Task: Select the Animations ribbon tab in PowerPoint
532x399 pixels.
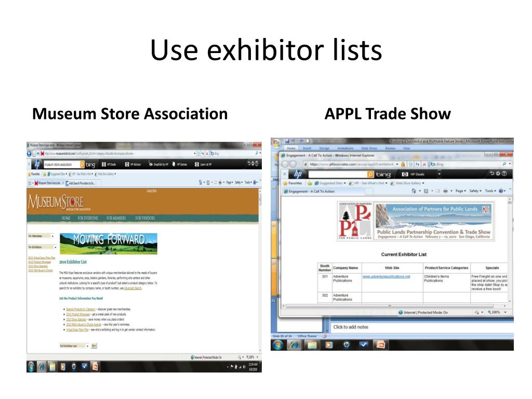Action: click(345, 148)
